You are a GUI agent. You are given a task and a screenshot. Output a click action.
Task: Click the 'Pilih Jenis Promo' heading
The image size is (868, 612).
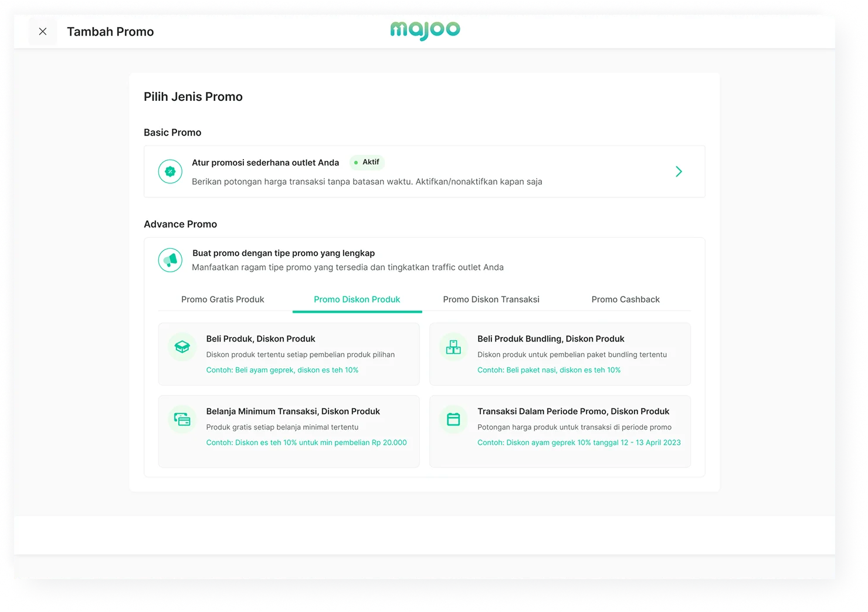[x=193, y=97]
